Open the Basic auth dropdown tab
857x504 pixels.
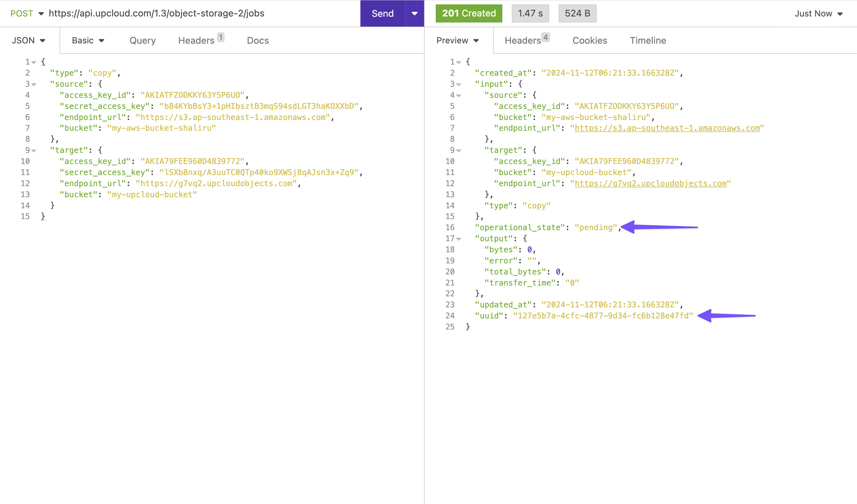(x=88, y=41)
